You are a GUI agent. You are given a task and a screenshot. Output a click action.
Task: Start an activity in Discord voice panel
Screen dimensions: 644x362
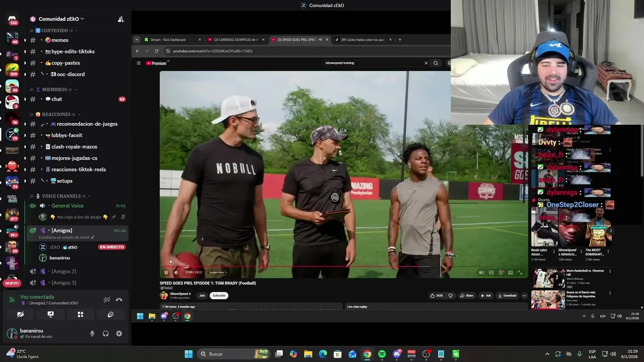(80, 314)
